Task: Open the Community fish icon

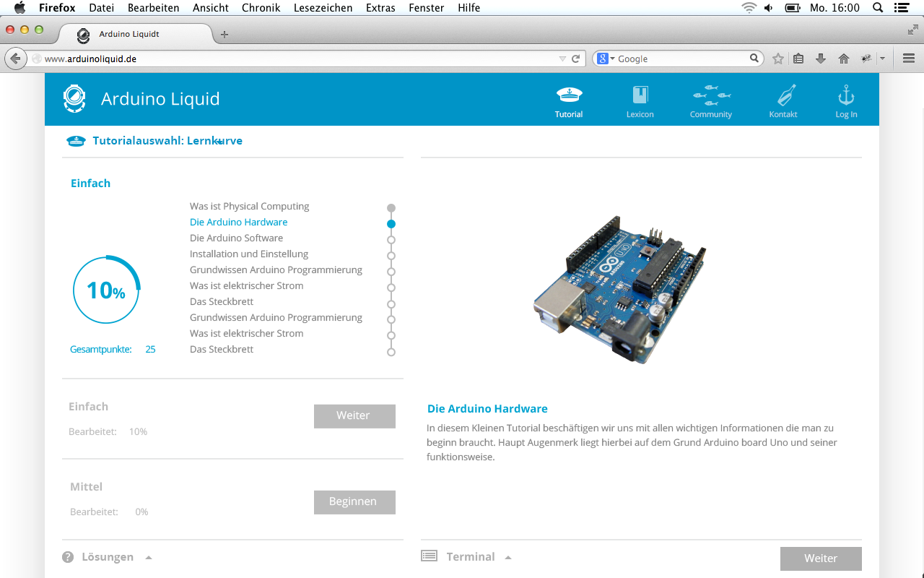Action: click(x=711, y=95)
